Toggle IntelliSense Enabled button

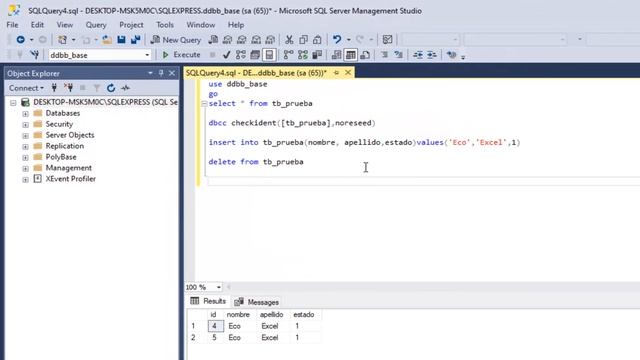click(x=269, y=55)
